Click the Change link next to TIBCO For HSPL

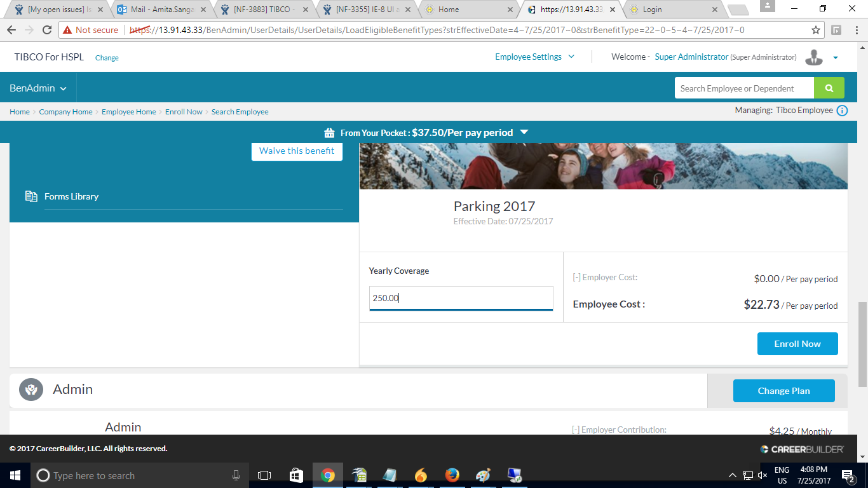[107, 58]
